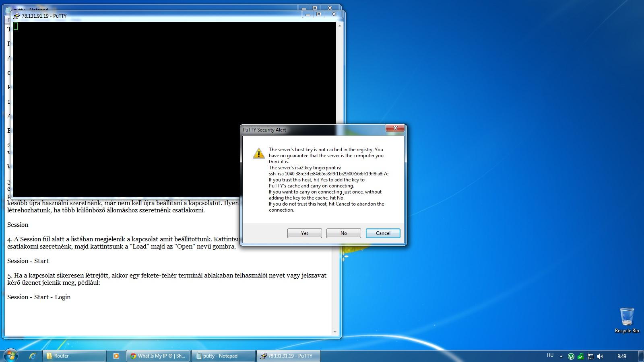Click the green checkmark tray icon
Image resolution: width=644 pixels, height=362 pixels.
pyautogui.click(x=580, y=356)
